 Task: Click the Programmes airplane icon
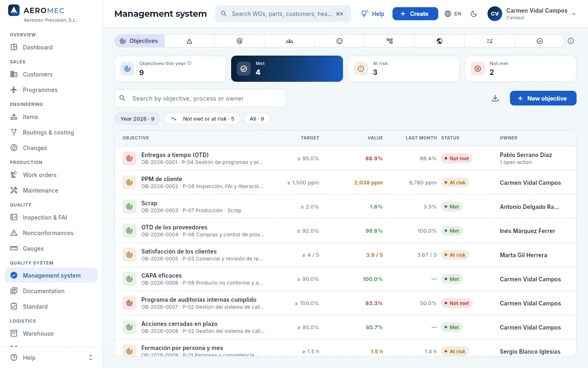pyautogui.click(x=14, y=90)
